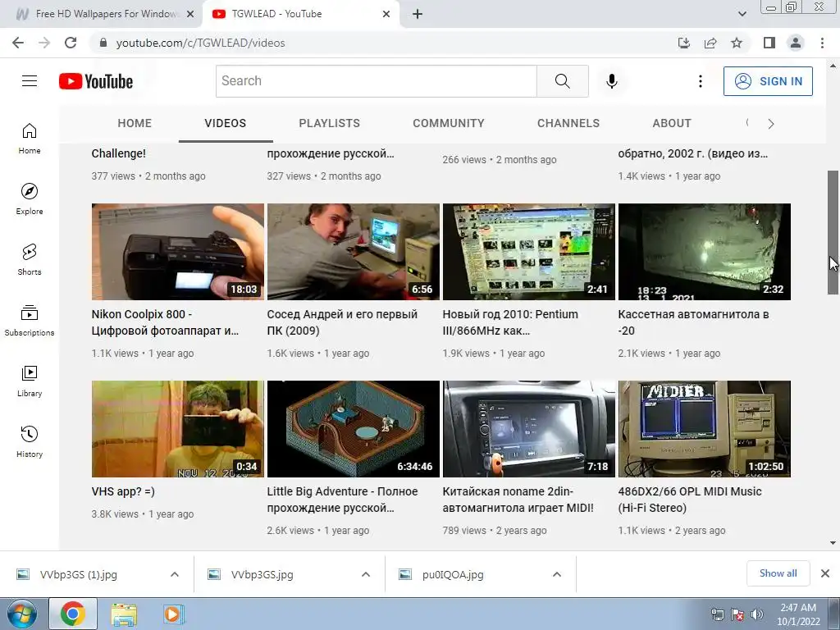
Task: Expand options for pu0IQOA.jpg download
Action: point(557,574)
